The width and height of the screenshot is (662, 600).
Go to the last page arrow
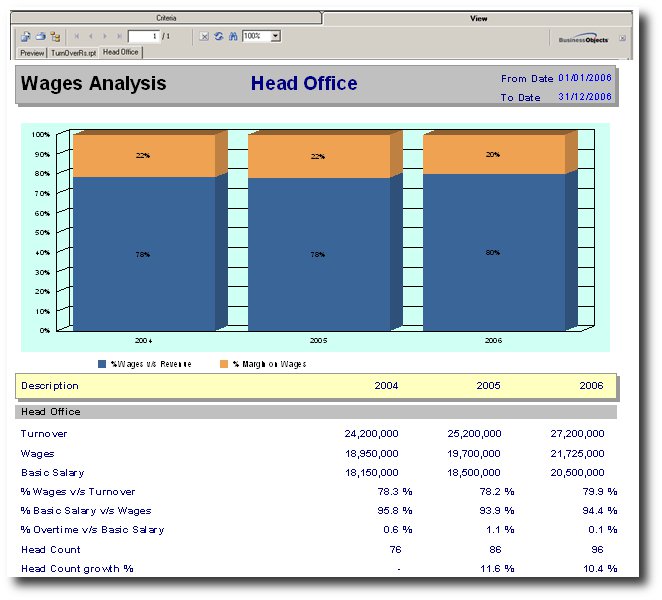pos(118,36)
